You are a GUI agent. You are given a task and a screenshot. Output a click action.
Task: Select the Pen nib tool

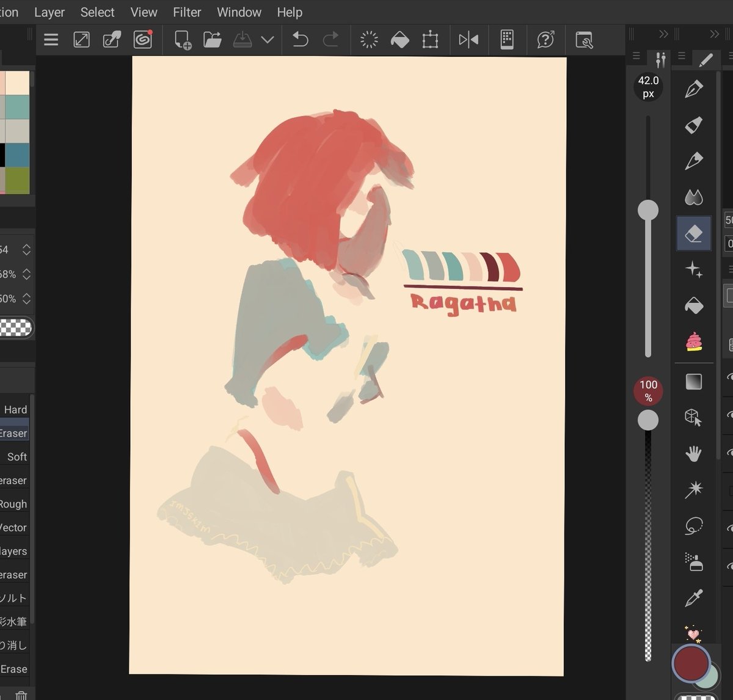point(694,89)
